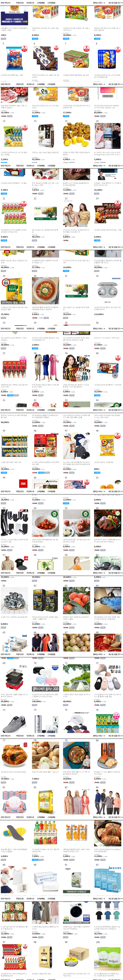Select the 옥션베스트 tab in the topmost navigation bar

(30, 3)
